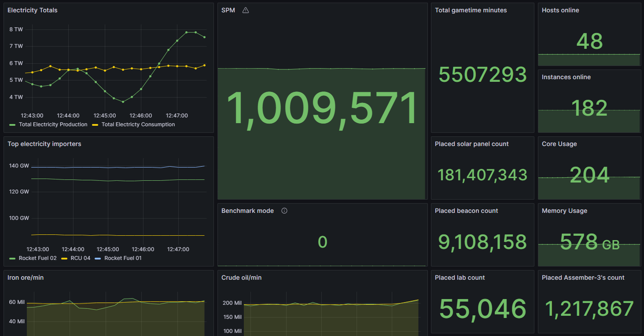Click 140 GW axis label
Viewport: 644px width, 336px height.
(19, 166)
